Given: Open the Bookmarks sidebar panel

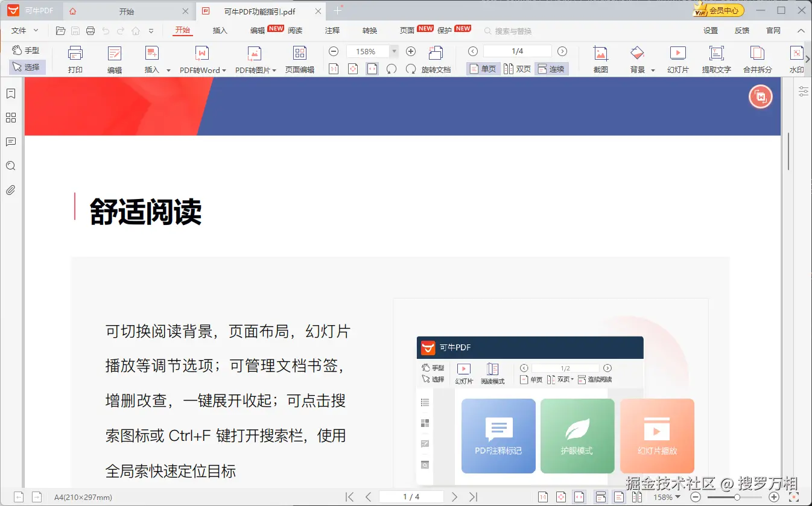Looking at the screenshot, I should pos(10,93).
